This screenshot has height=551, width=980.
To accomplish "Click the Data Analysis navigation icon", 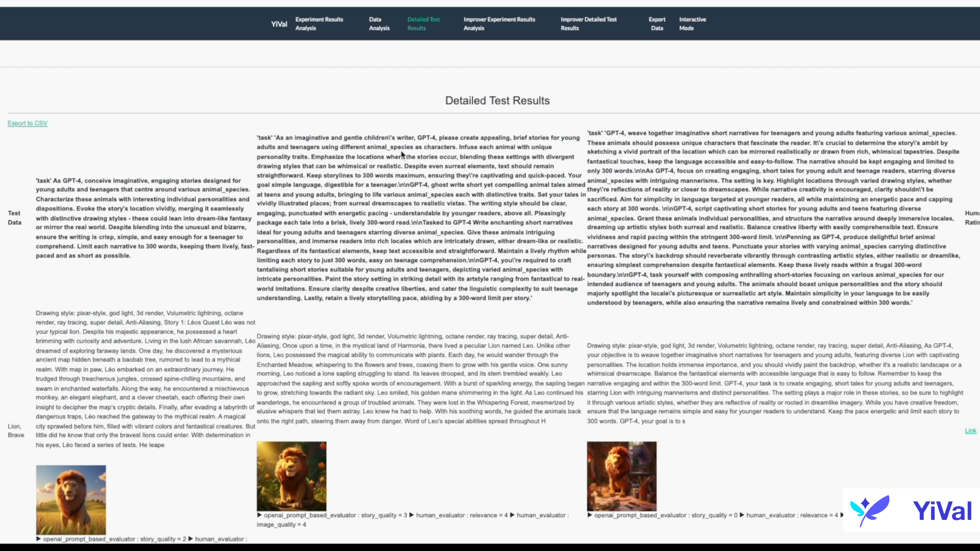I will pos(379,23).
